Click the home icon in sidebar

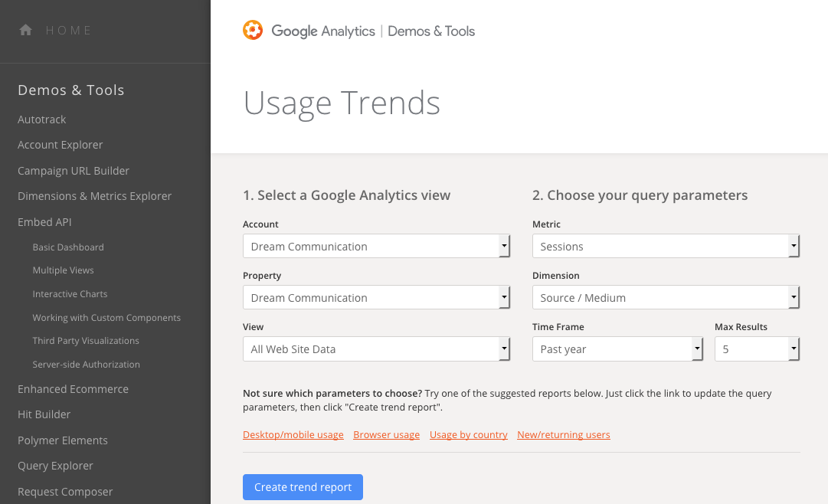pyautogui.click(x=25, y=30)
